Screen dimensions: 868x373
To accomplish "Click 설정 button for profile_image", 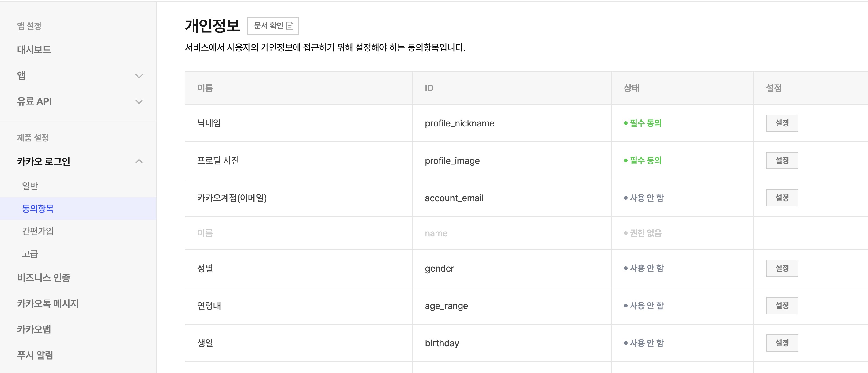I will (x=782, y=160).
